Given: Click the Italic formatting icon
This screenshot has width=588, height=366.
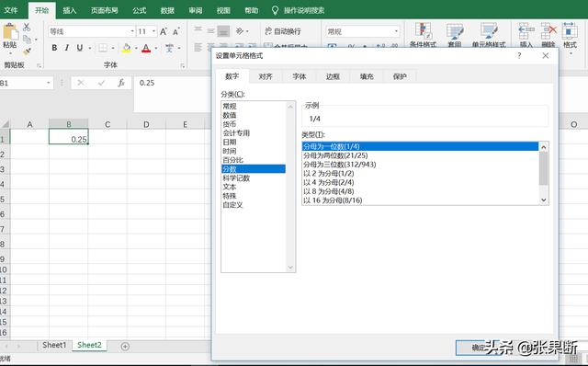Looking at the screenshot, I should pos(67,48).
